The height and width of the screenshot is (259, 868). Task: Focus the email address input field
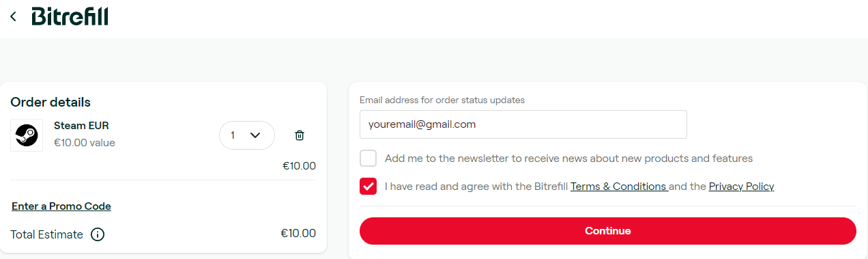(523, 124)
